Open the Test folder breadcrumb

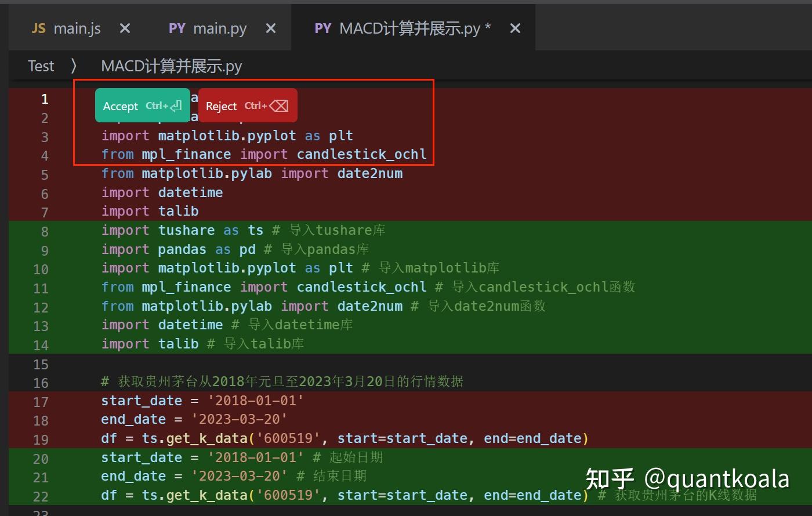click(x=41, y=66)
